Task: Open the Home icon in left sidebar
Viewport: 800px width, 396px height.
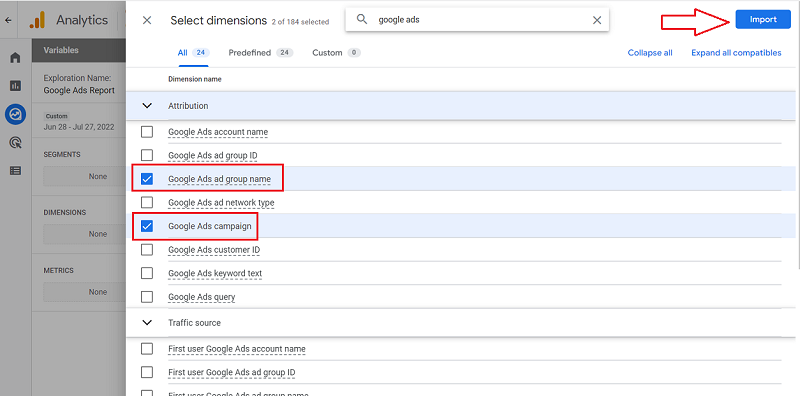Action: (x=15, y=58)
